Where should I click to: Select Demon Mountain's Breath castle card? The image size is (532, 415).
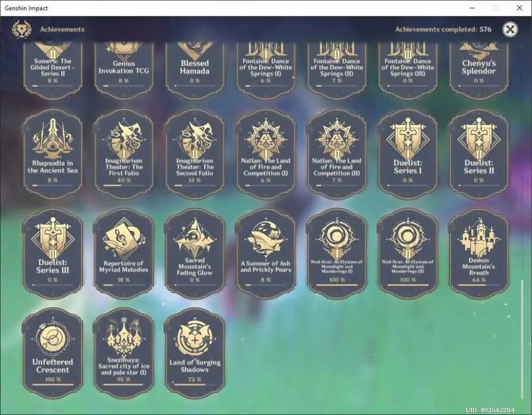(479, 254)
